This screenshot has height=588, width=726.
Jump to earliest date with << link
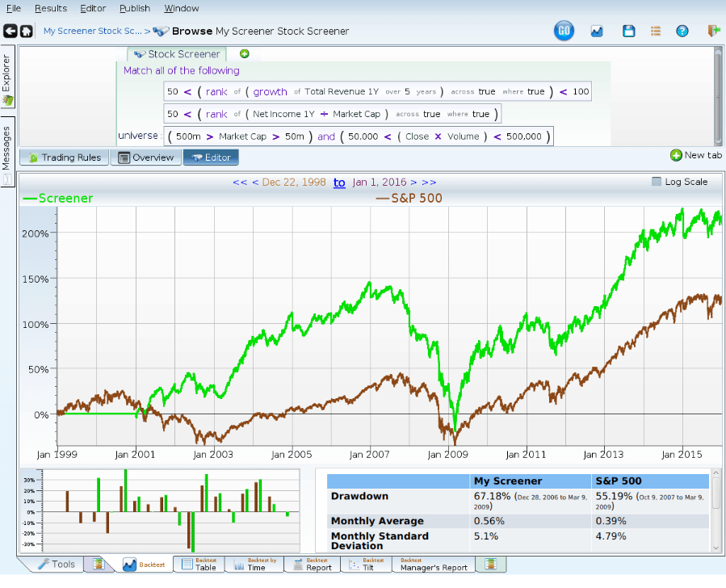[240, 182]
